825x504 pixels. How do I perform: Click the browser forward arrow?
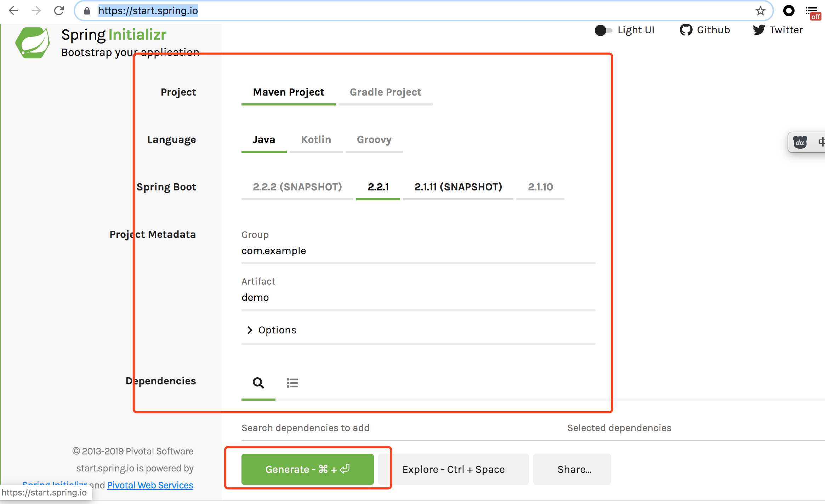pos(36,11)
